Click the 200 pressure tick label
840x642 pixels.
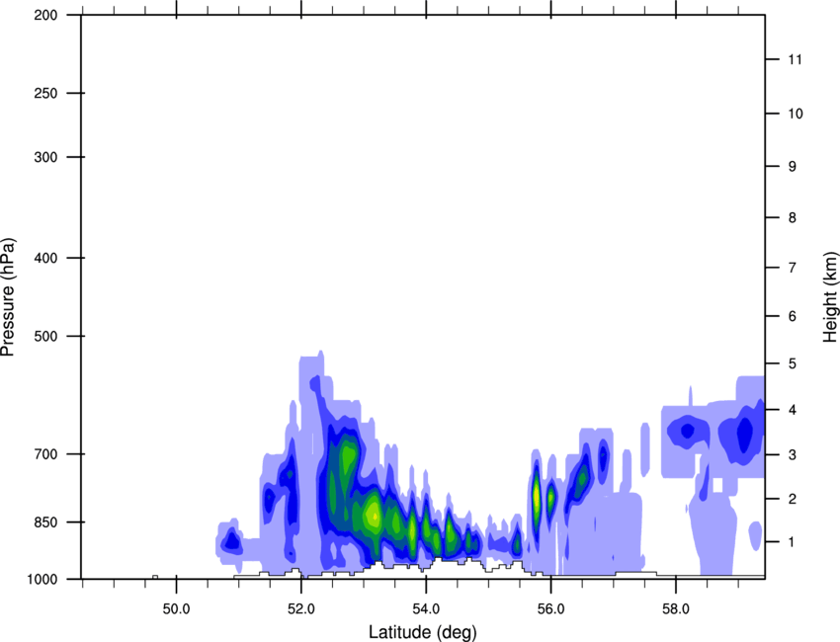[45, 15]
